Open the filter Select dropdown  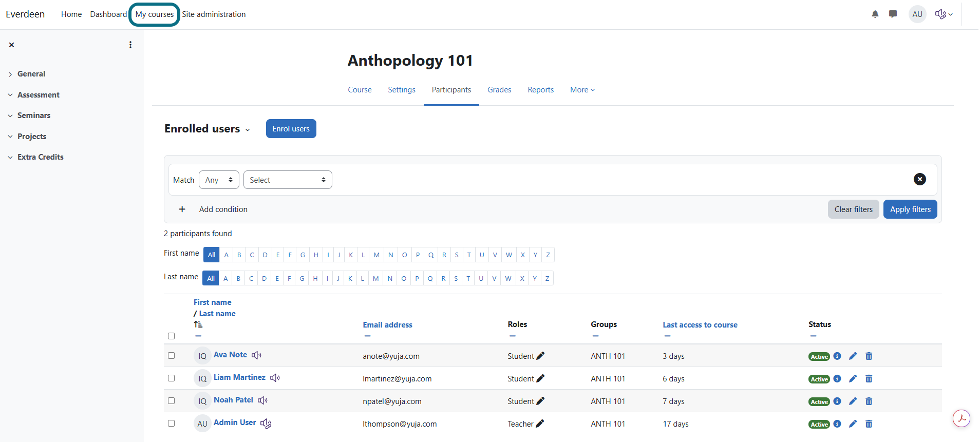(x=288, y=180)
